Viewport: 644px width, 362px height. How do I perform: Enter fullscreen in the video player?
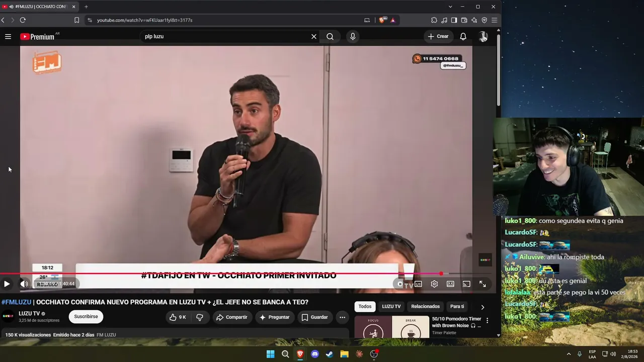click(x=482, y=284)
